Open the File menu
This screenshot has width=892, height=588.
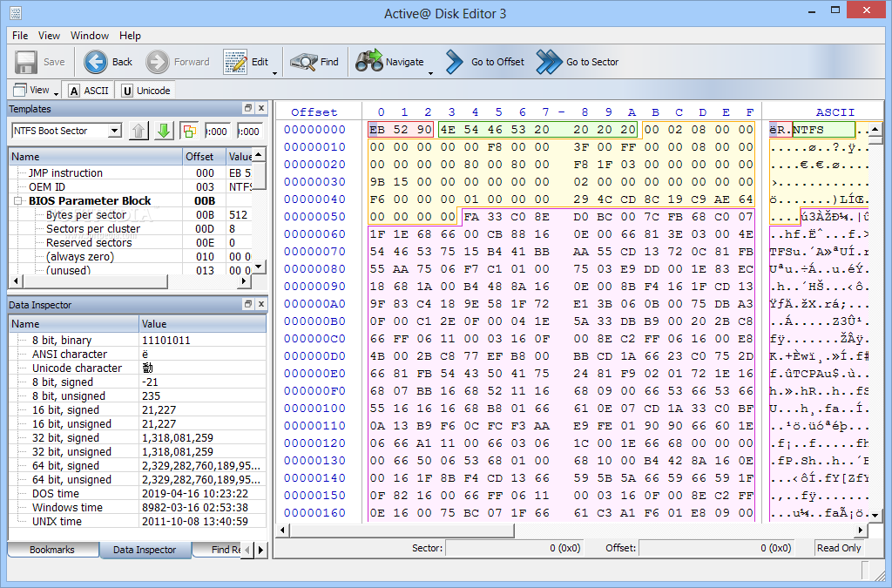tap(20, 35)
